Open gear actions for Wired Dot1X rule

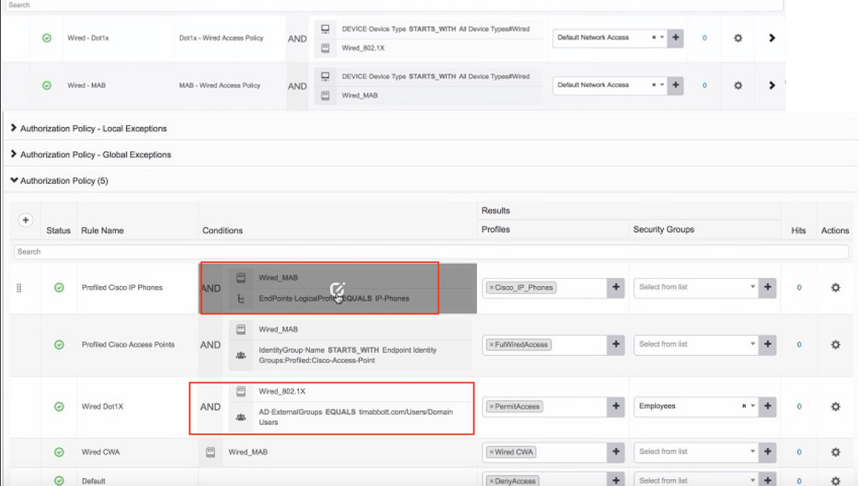pos(835,407)
